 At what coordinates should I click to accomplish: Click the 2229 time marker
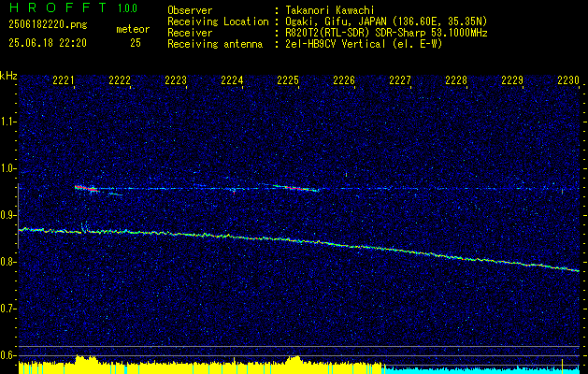[x=512, y=79]
